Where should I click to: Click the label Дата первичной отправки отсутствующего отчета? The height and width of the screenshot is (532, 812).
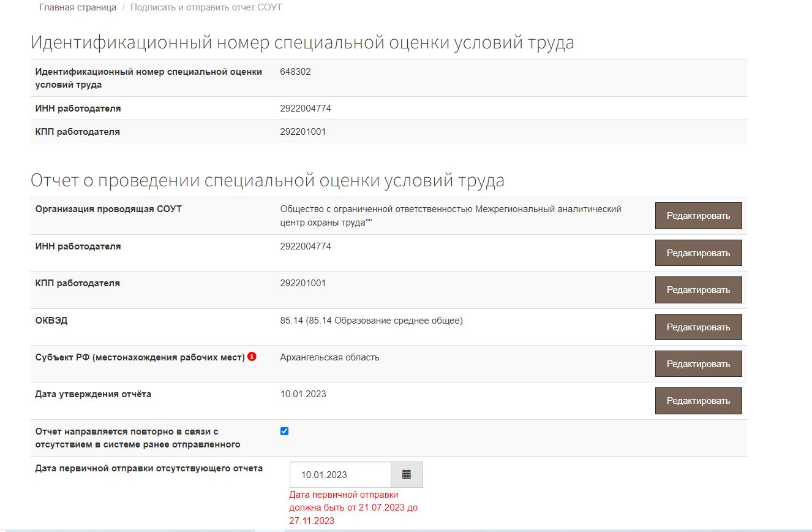point(149,468)
